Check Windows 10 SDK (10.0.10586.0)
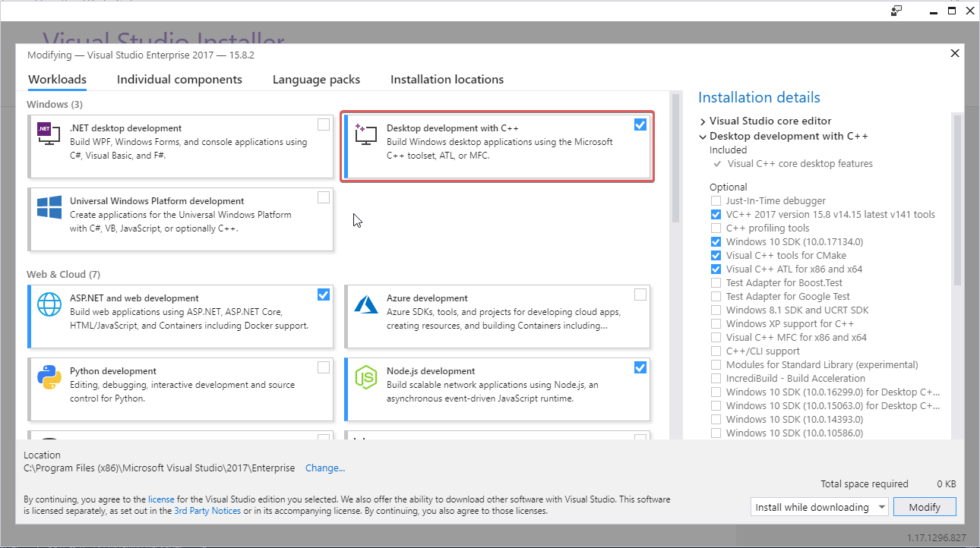Image resolution: width=980 pixels, height=548 pixels. coord(716,433)
